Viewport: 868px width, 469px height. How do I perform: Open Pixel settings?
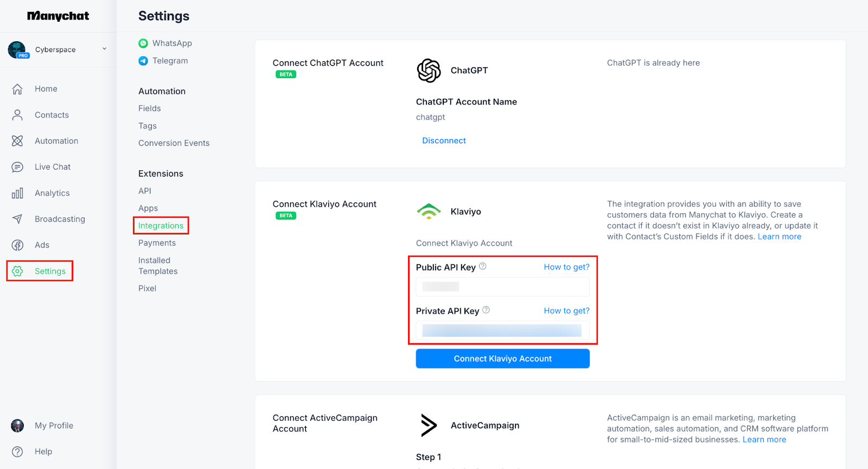pyautogui.click(x=147, y=289)
